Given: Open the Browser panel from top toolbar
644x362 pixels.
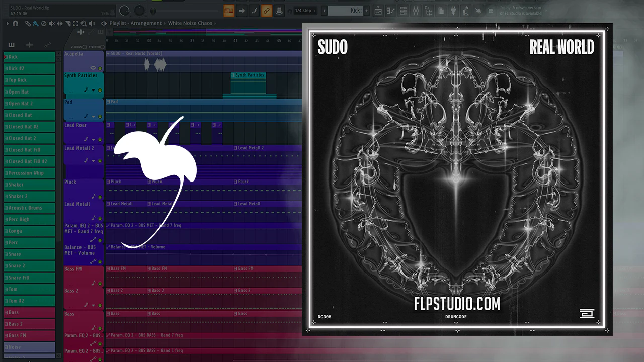Looking at the screenshot, I should [428, 11].
